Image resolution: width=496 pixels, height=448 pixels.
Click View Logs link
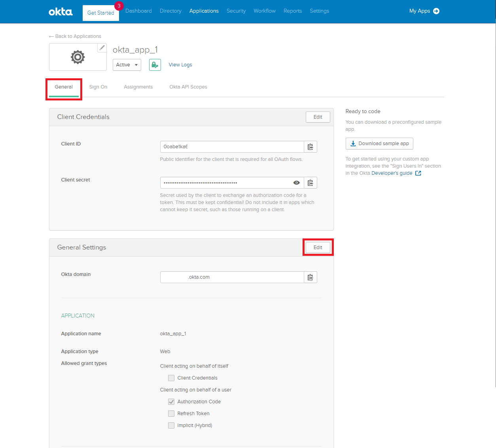[x=180, y=65]
